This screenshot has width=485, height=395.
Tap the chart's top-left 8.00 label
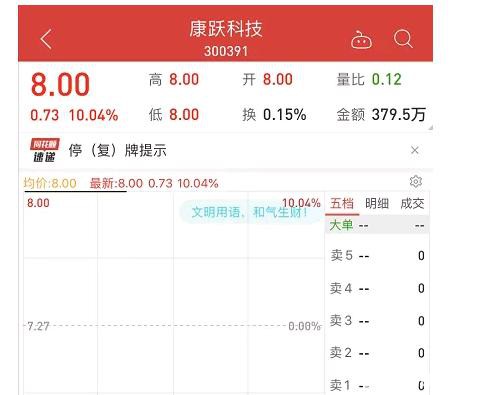click(38, 203)
